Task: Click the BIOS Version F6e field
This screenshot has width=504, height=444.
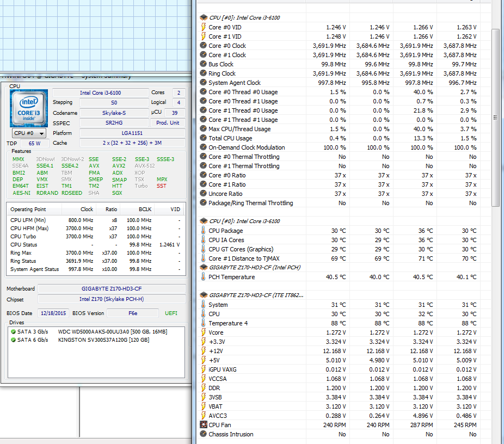Action: [x=133, y=313]
